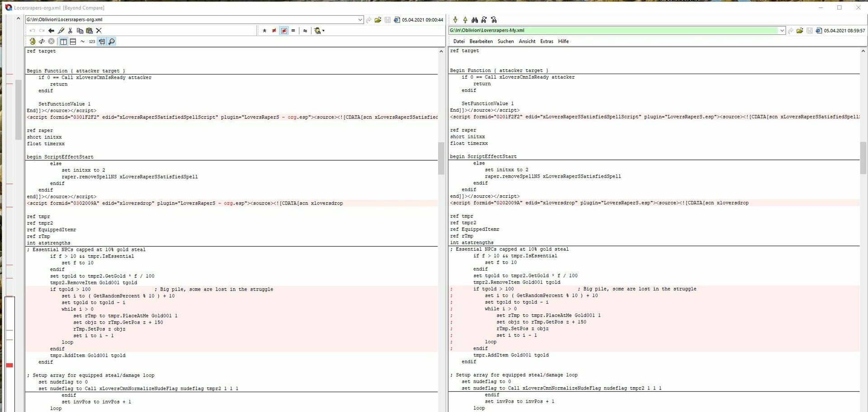Open the Hilfe menu
Image resolution: width=868 pixels, height=412 pixels.
pyautogui.click(x=563, y=41)
